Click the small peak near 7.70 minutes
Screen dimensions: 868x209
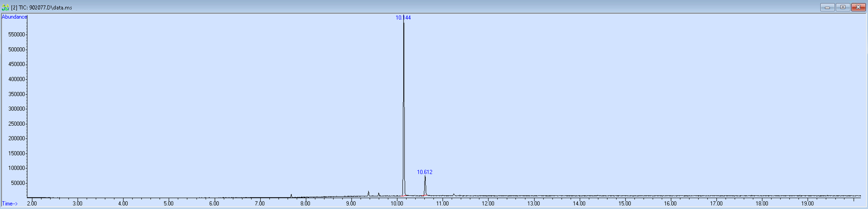click(x=291, y=196)
